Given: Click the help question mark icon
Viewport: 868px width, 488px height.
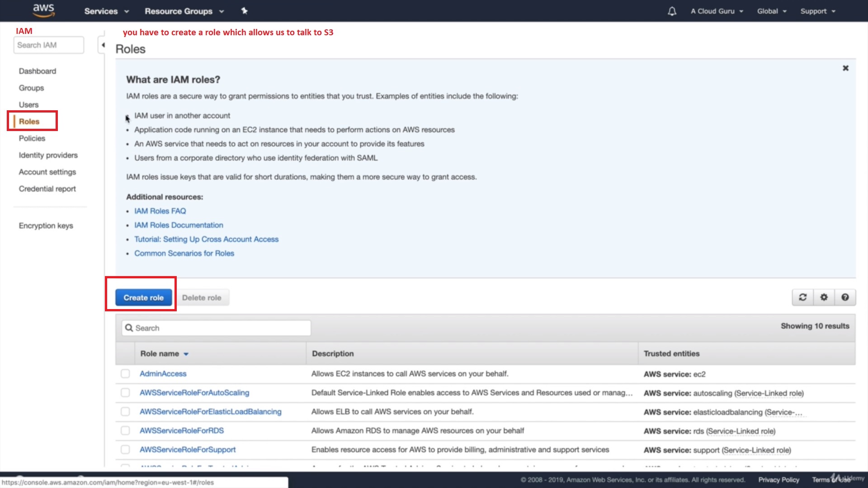Looking at the screenshot, I should coord(844,297).
